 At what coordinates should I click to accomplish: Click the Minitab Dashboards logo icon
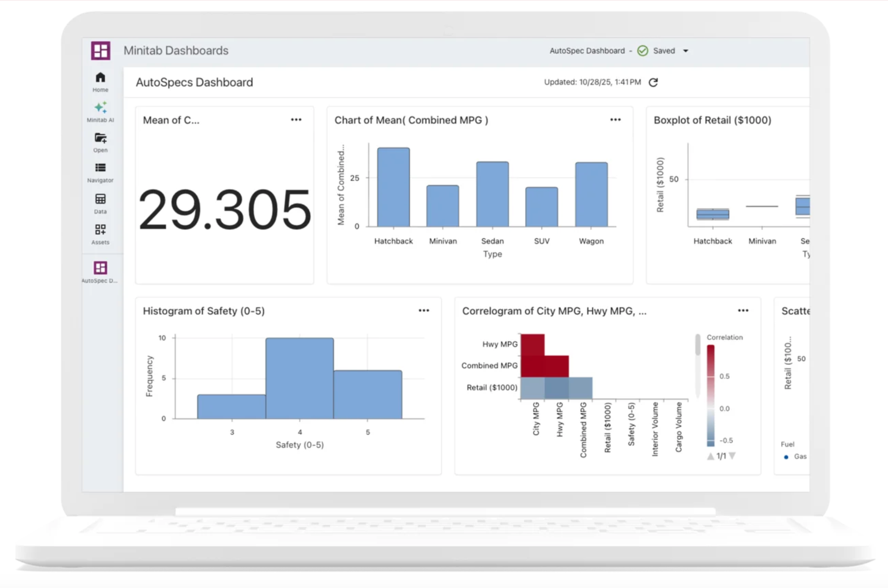point(100,51)
